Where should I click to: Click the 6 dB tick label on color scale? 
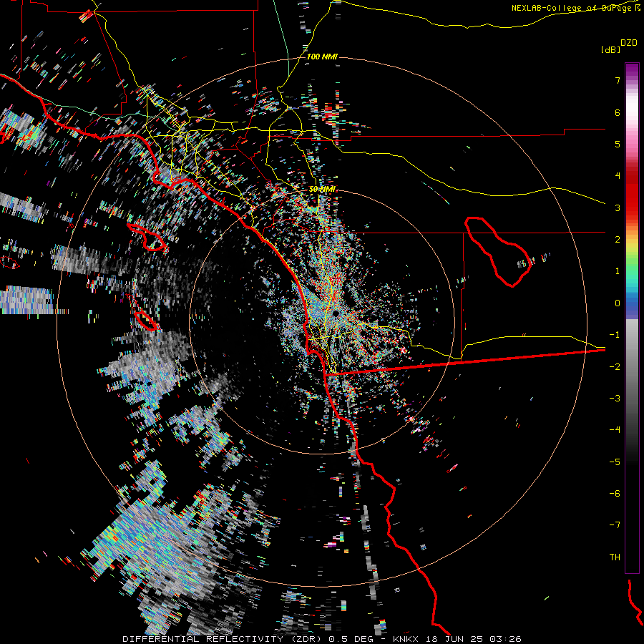coord(618,112)
